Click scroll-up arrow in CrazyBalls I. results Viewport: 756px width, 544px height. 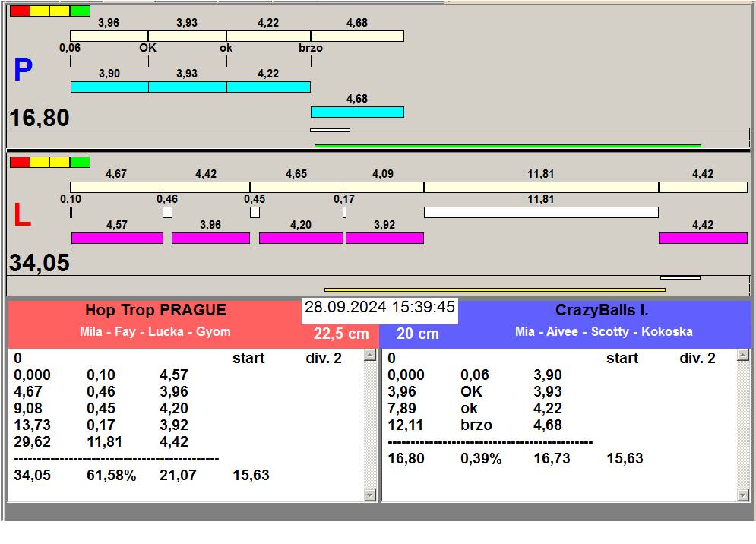tap(743, 356)
